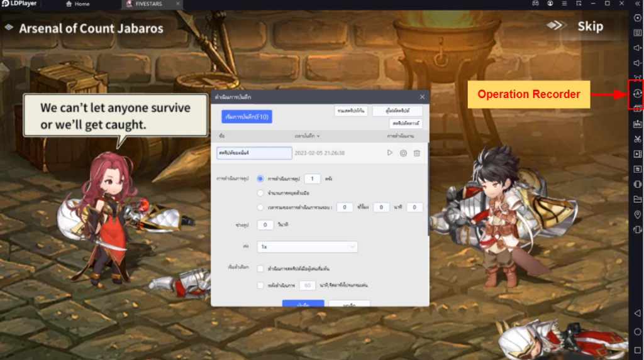The height and width of the screenshot is (360, 644).
Task: Click Android back triangle icon
Action: [638, 314]
